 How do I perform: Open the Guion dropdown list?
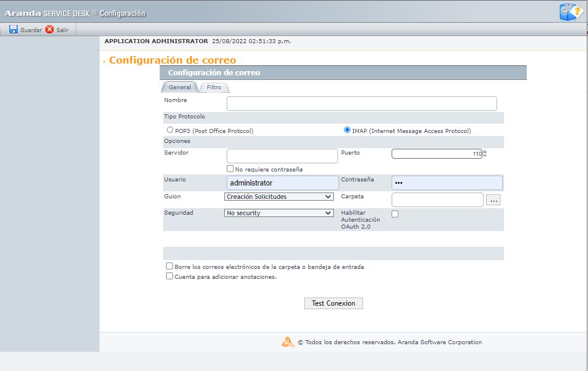click(279, 197)
